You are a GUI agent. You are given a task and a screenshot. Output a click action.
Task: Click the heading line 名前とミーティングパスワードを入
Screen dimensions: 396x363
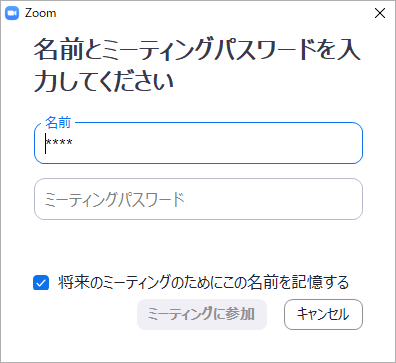tap(197, 50)
